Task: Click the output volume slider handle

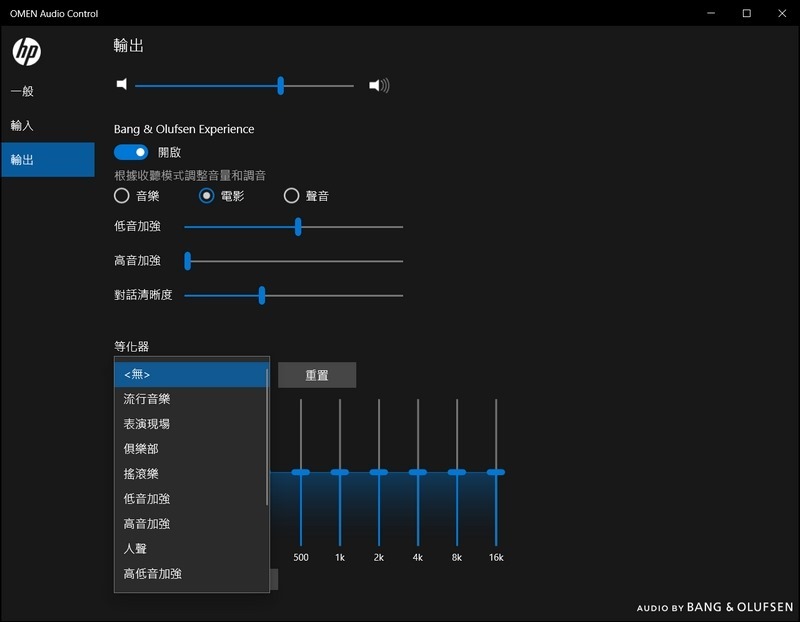Action: coord(281,86)
